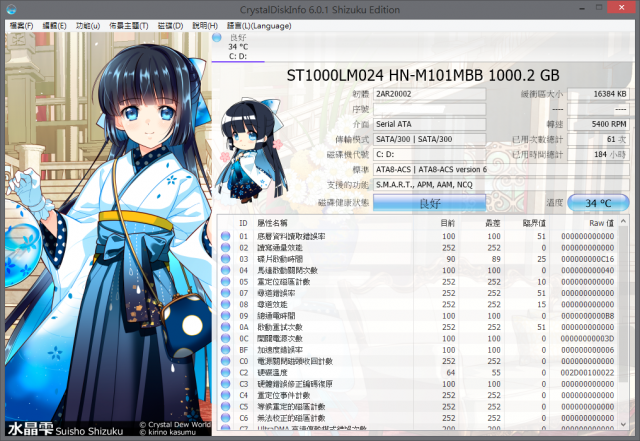Click raw value 0000000000B8 in row 09
Viewport: 640px width, 441px height.
pyautogui.click(x=587, y=316)
